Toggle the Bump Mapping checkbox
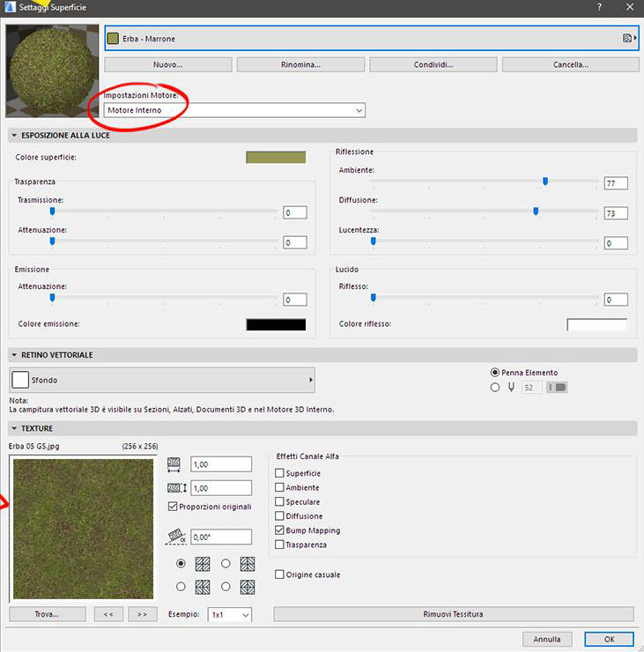 click(279, 530)
